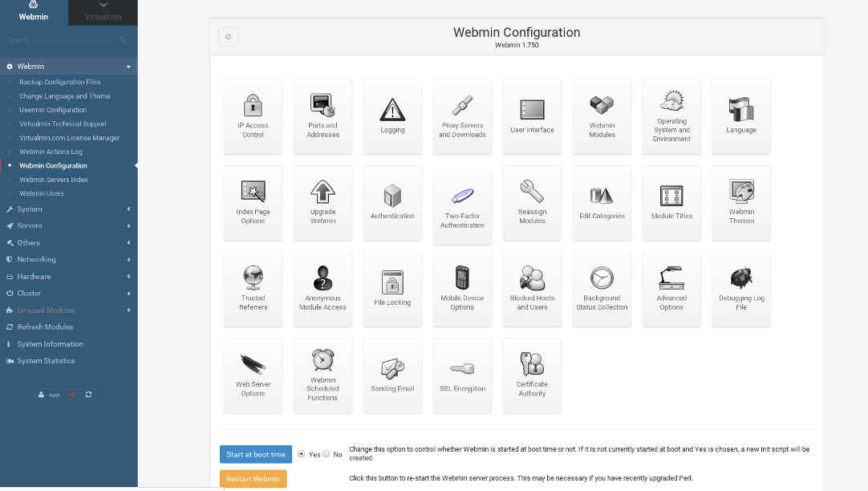
Task: Open SSL Encryption key icon
Action: coord(462,375)
